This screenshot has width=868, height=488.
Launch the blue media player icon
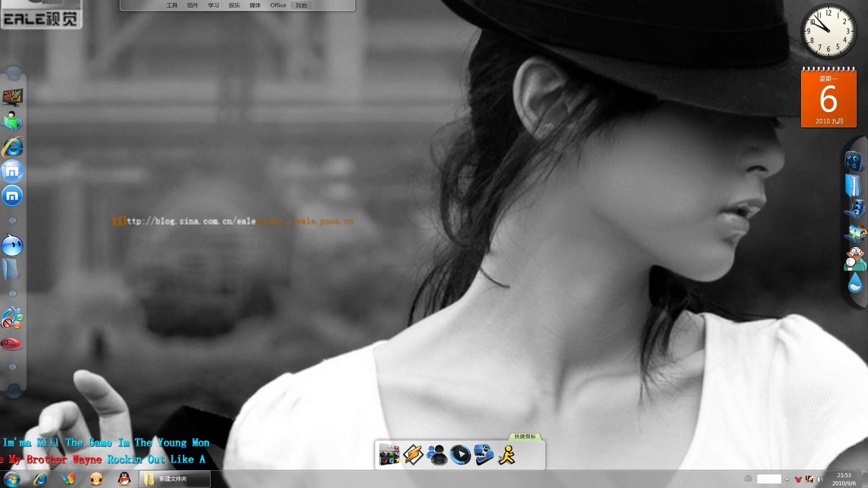[460, 455]
